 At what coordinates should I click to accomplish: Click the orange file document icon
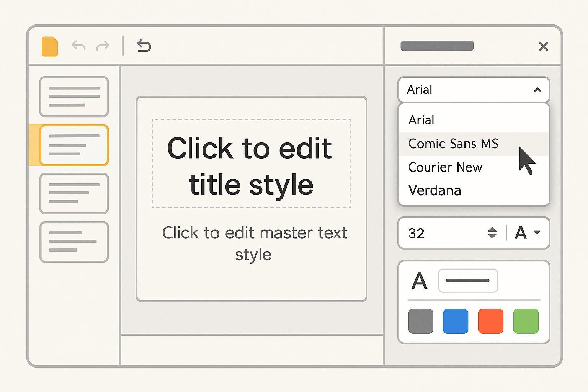pyautogui.click(x=50, y=47)
